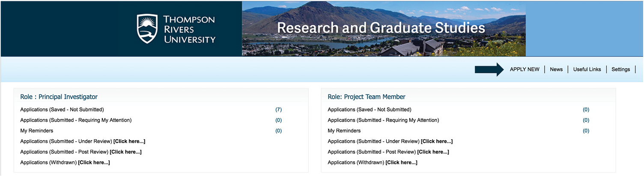Click the dark arrow pointing to Apply New
Screen dimensions: 644x176
point(489,69)
